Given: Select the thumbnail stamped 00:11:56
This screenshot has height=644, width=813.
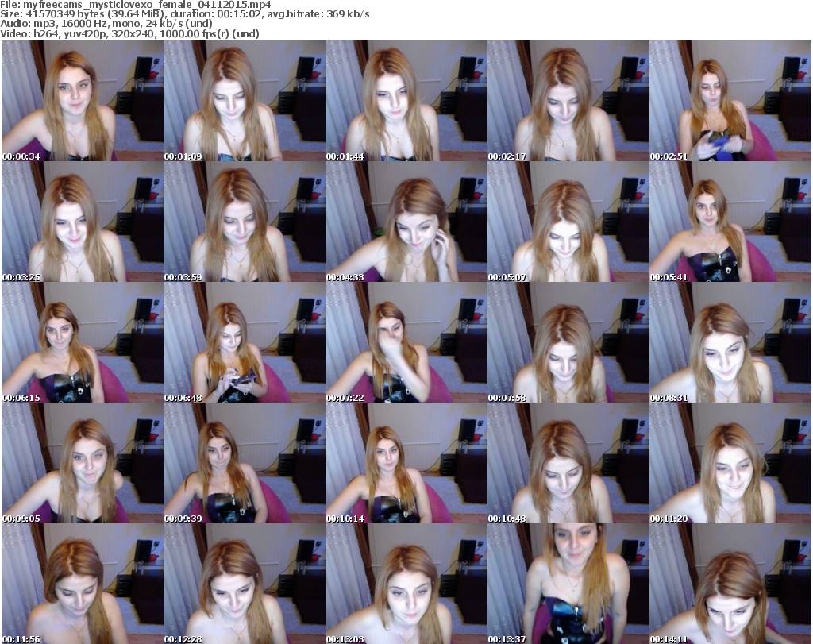Looking at the screenshot, I should [83, 584].
